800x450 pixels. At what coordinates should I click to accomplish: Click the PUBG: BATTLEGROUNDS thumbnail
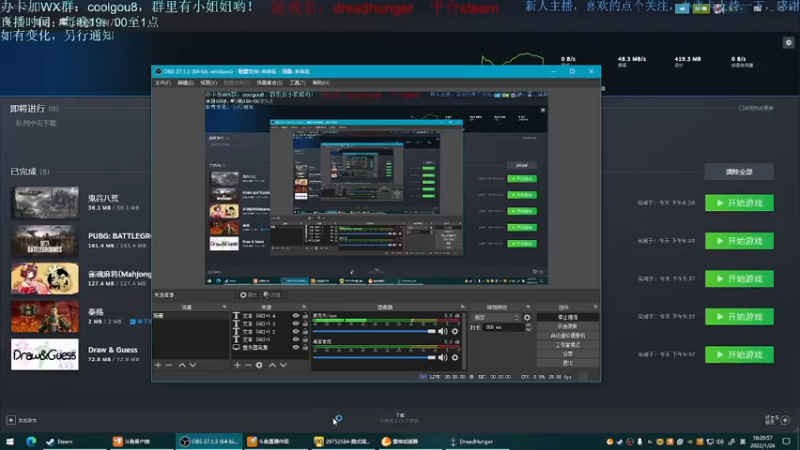(45, 241)
